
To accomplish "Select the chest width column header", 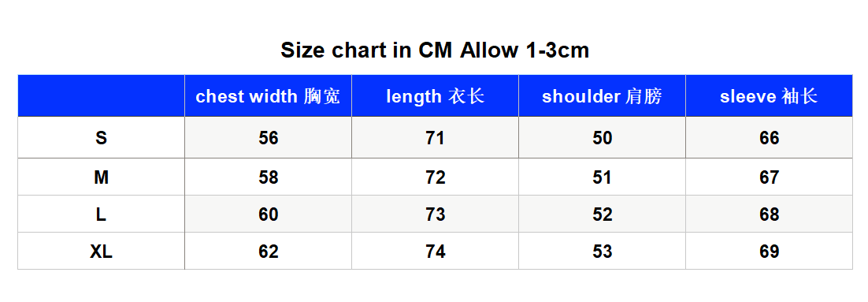I will tap(268, 96).
